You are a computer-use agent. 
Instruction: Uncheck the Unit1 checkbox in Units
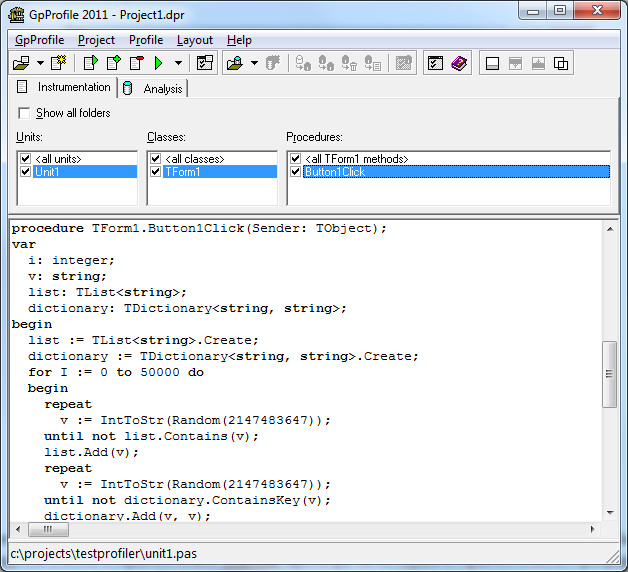pyautogui.click(x=25, y=172)
